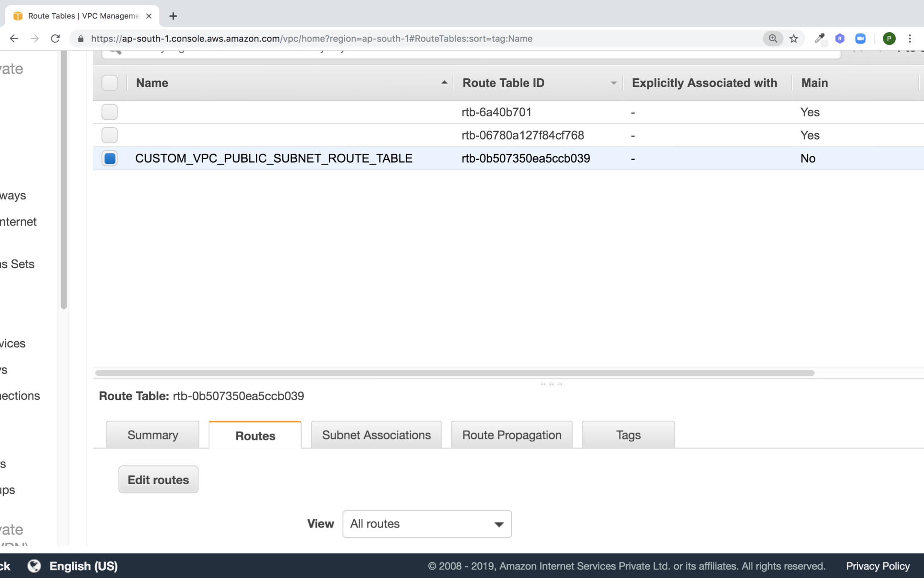Open a new browser tab with plus icon
This screenshot has height=578, width=924.
(x=173, y=16)
